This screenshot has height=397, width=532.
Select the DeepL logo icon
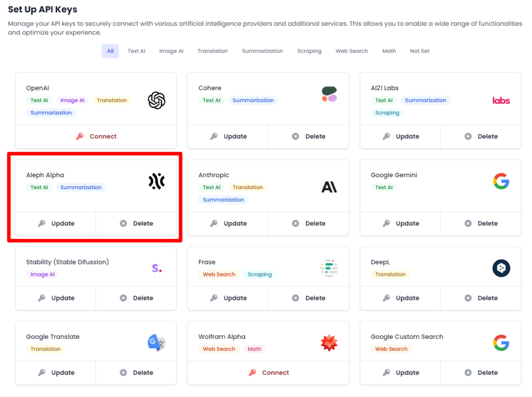[x=500, y=268]
